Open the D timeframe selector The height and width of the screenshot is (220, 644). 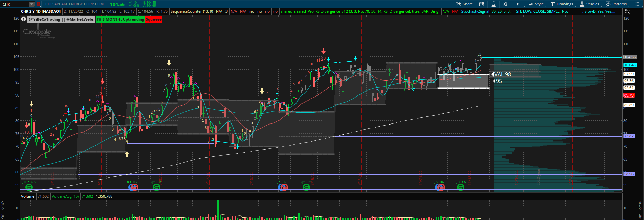pos(518,4)
